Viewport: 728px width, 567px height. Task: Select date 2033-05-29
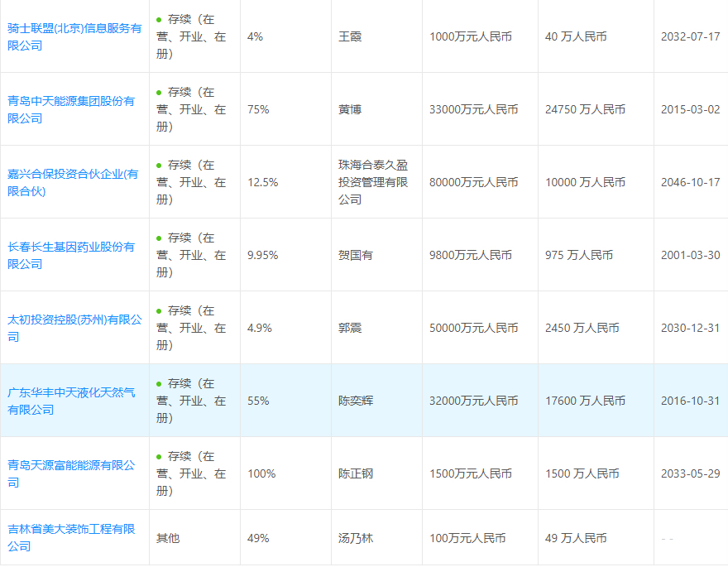(691, 473)
